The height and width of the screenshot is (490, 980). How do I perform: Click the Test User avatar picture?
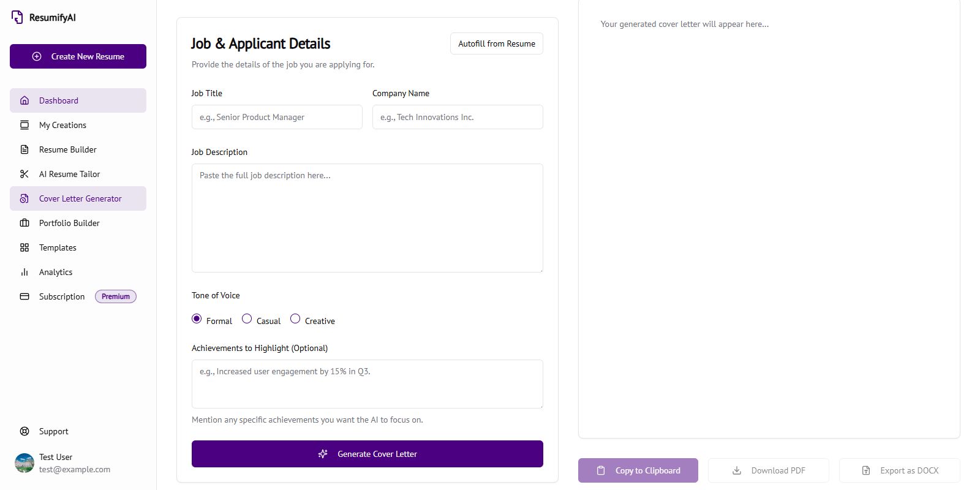click(24, 463)
